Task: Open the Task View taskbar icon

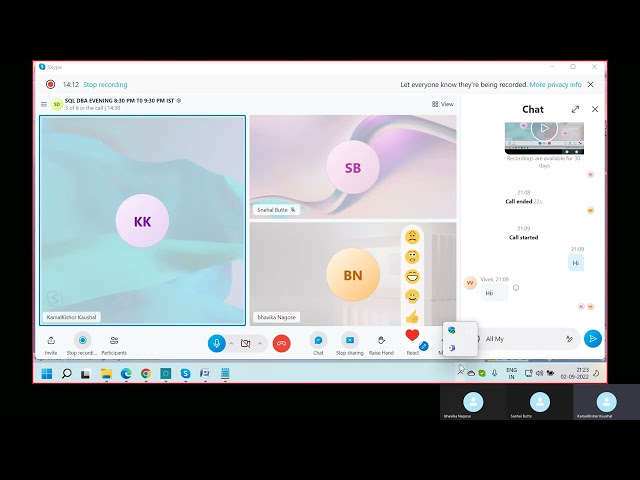Action: (85, 374)
